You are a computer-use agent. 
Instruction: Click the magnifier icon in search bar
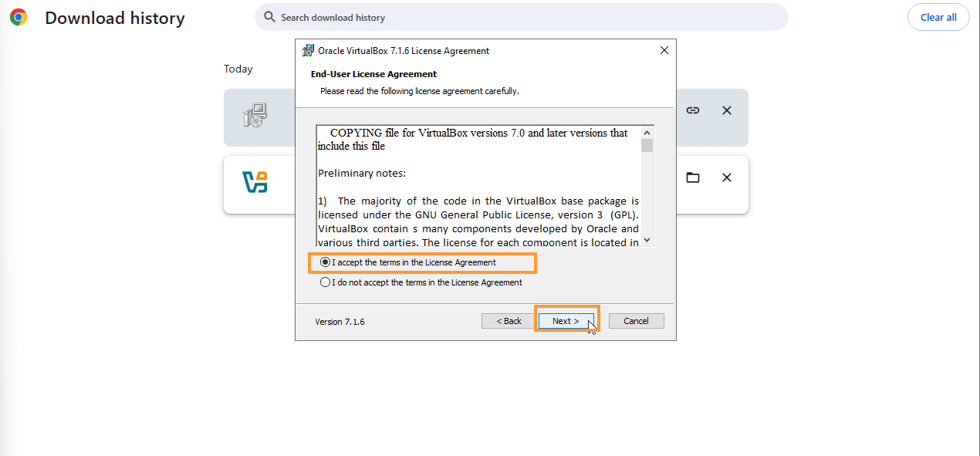click(x=269, y=17)
